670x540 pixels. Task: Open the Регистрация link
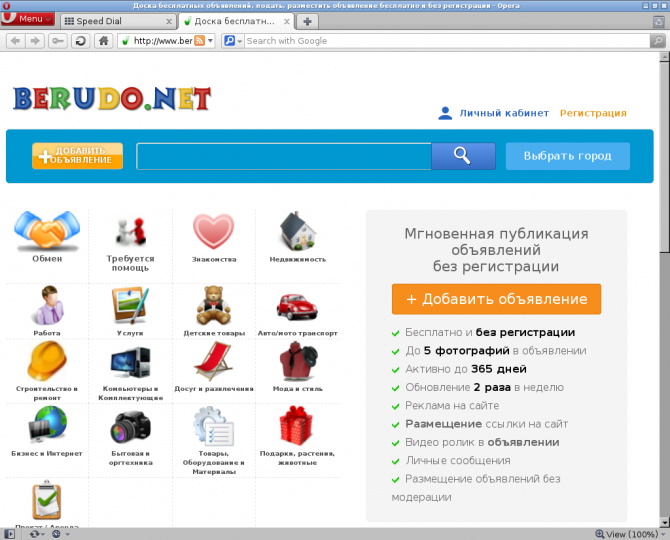coord(593,113)
